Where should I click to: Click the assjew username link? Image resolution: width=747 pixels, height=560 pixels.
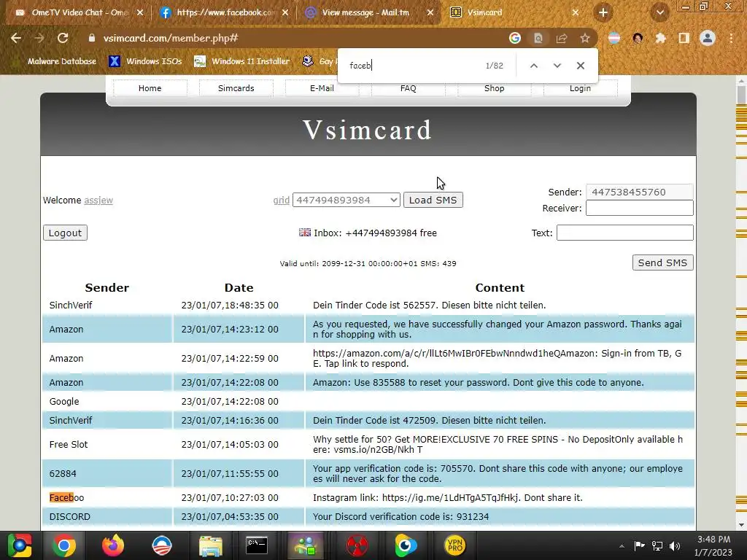click(x=98, y=201)
